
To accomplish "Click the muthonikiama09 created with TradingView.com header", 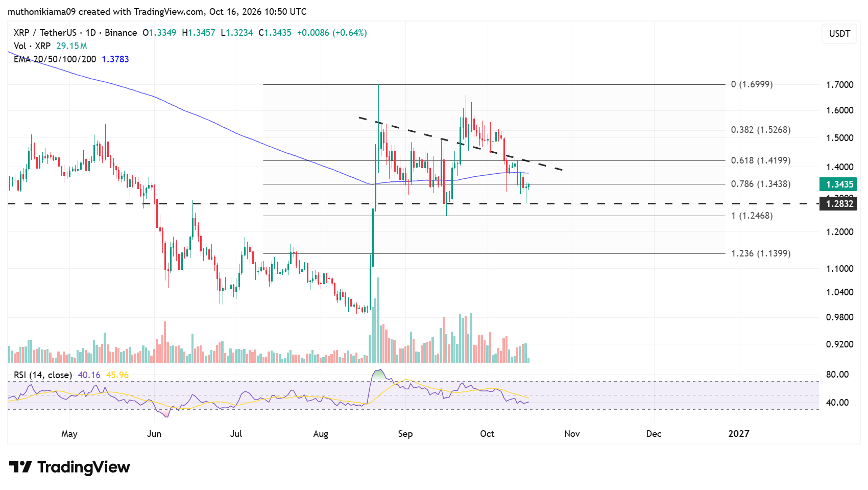I will click(157, 12).
